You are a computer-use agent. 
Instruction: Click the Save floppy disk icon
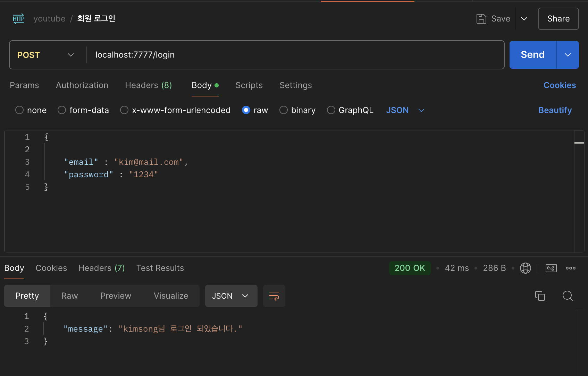[481, 19]
